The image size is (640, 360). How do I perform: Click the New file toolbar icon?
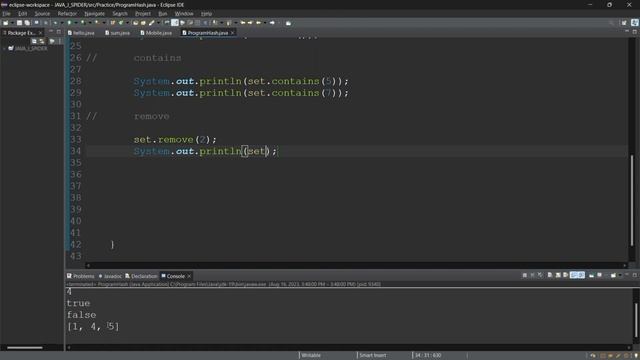[6, 23]
